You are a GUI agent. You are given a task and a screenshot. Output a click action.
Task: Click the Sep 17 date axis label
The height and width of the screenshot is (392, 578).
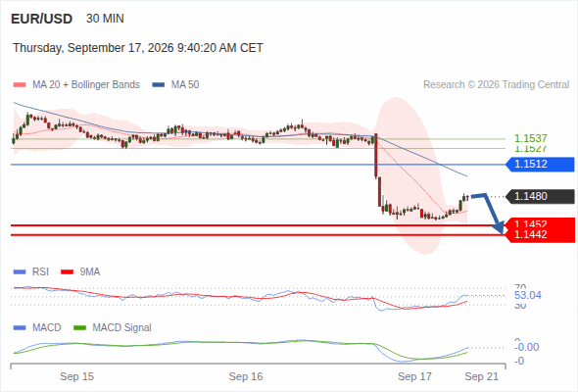coord(414,376)
